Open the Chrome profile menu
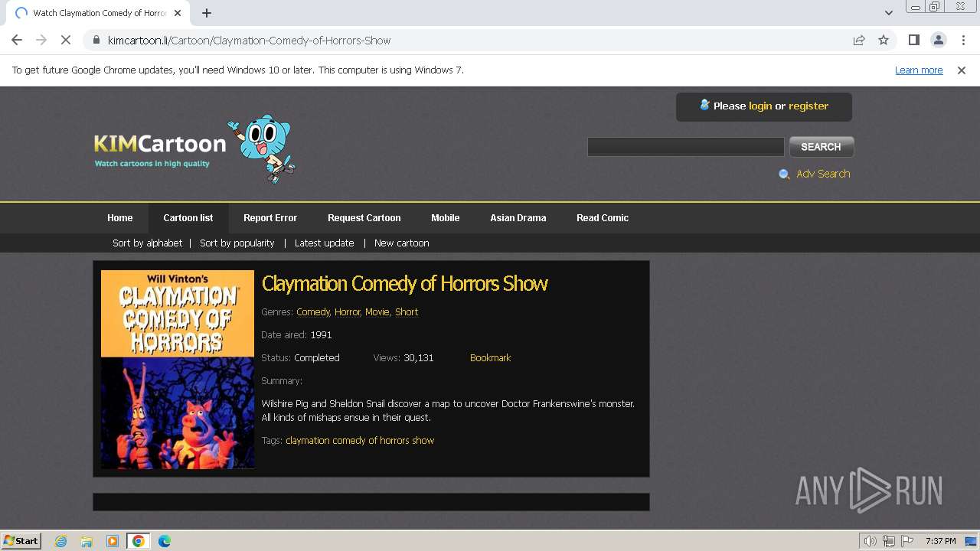The width and height of the screenshot is (980, 551). coord(938,41)
